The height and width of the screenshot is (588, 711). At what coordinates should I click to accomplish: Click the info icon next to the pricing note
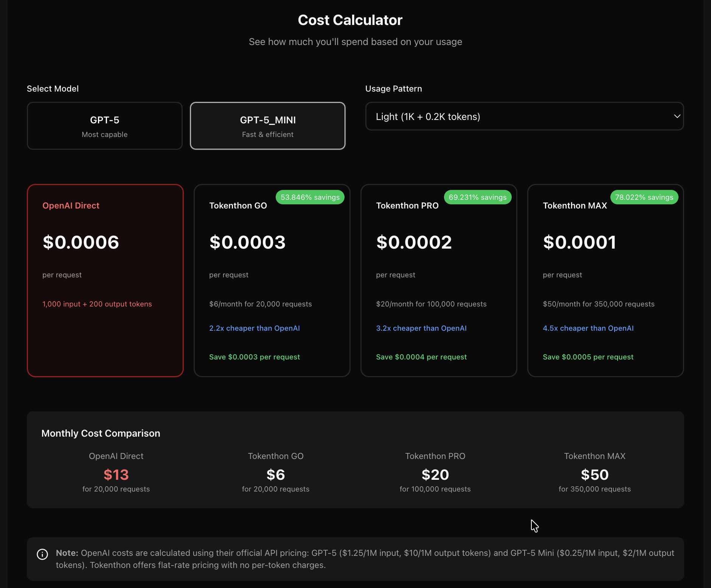[x=42, y=554]
